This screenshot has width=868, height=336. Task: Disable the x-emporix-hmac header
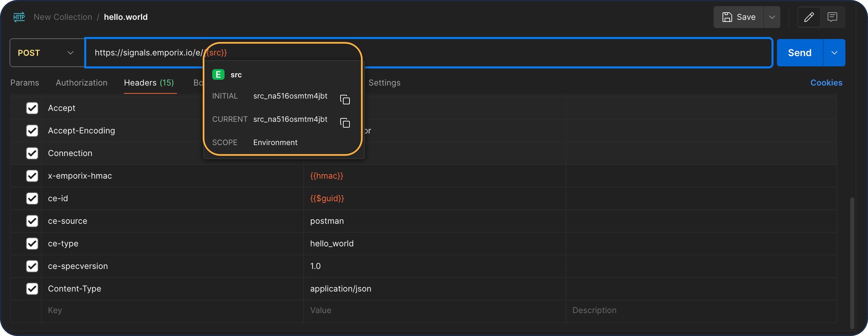point(32,176)
